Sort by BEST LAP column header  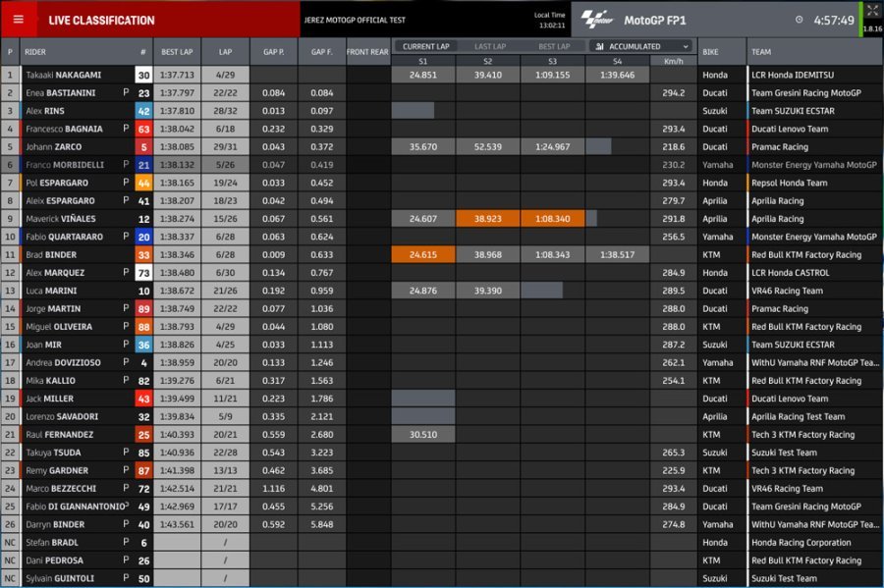point(177,52)
